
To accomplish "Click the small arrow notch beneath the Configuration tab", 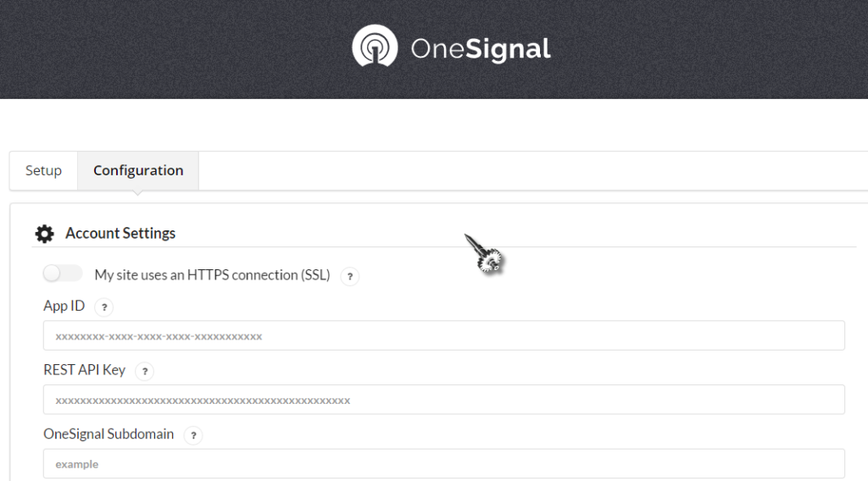I will [x=138, y=195].
